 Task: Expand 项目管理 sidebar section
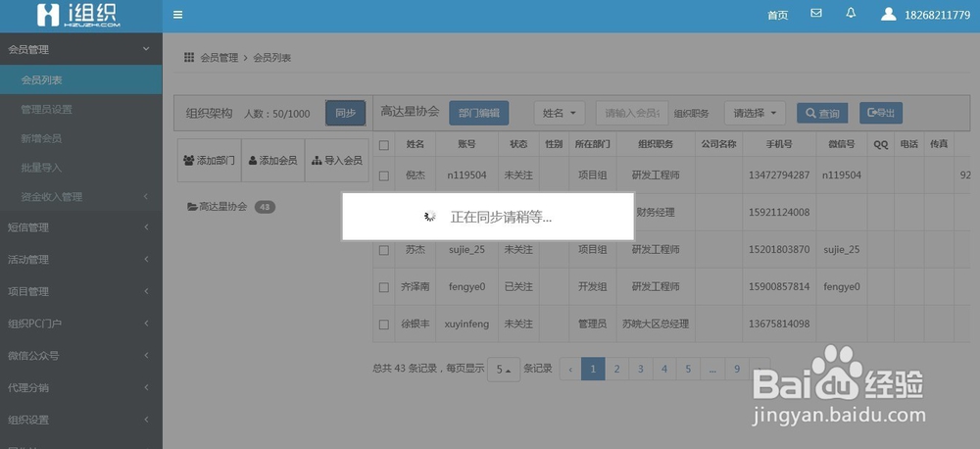[81, 291]
